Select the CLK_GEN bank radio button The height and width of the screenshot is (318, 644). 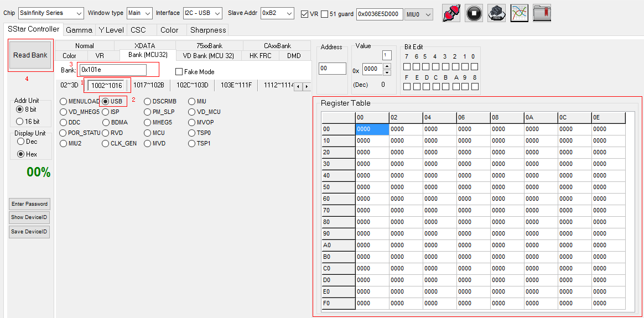[x=106, y=144]
